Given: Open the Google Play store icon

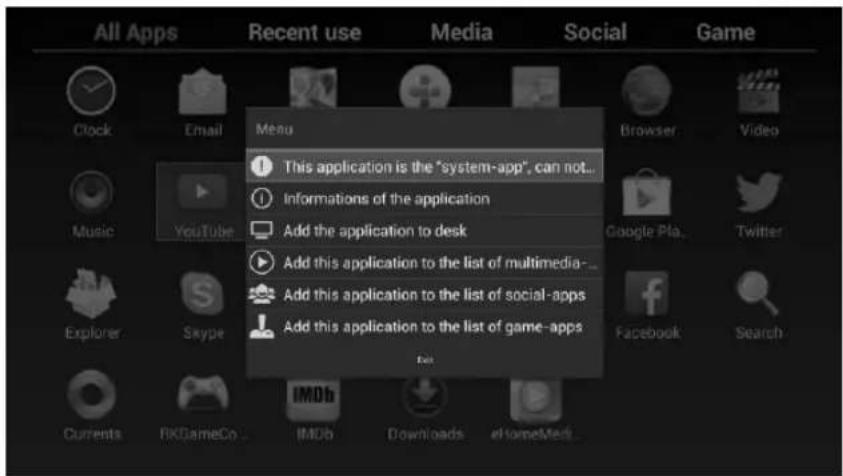Looking at the screenshot, I should 647,192.
